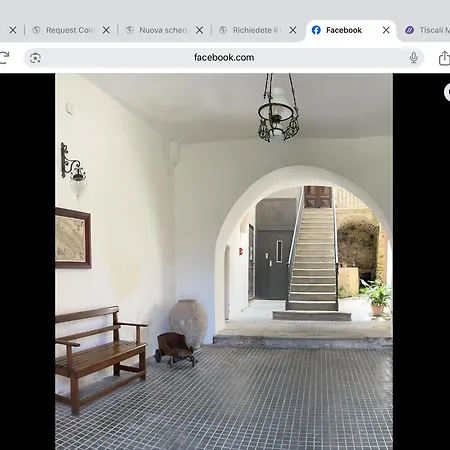Switch to the Tiscali tab

click(428, 30)
